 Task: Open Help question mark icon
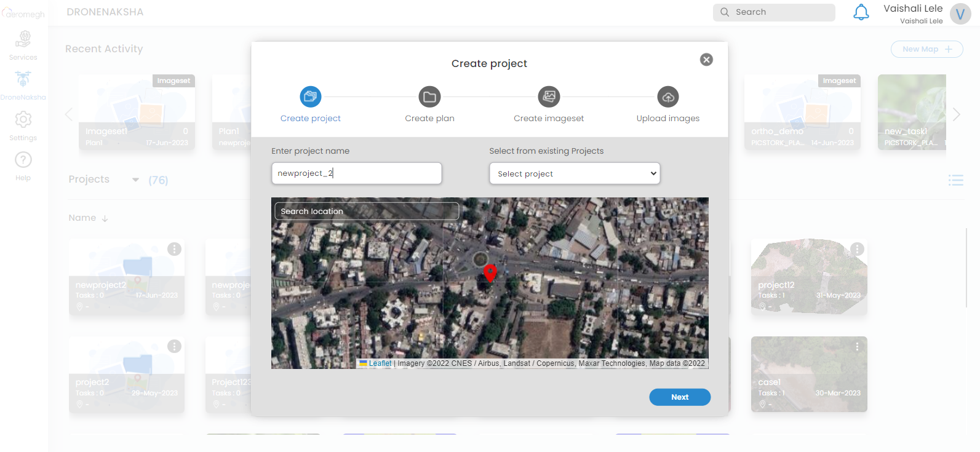click(23, 161)
